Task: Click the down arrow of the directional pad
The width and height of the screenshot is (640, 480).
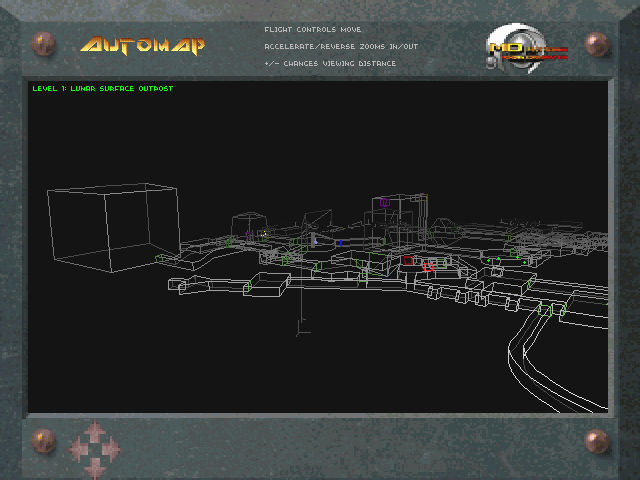Action: click(95, 467)
